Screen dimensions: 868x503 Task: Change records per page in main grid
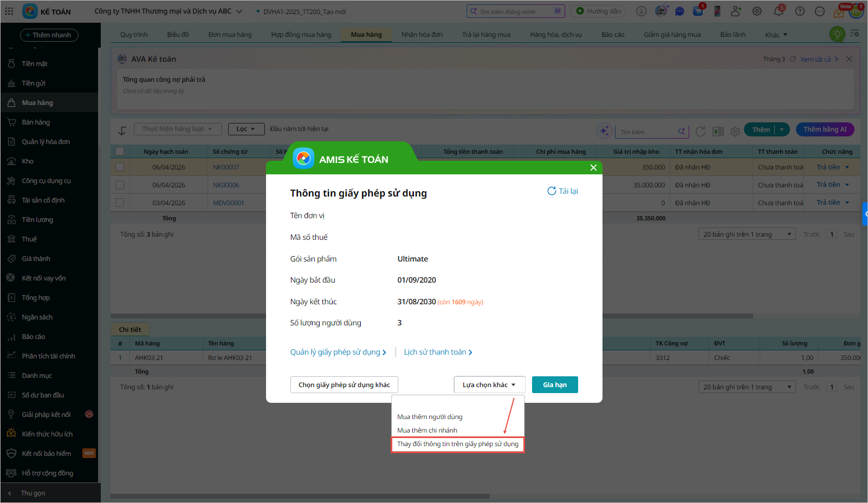(747, 234)
